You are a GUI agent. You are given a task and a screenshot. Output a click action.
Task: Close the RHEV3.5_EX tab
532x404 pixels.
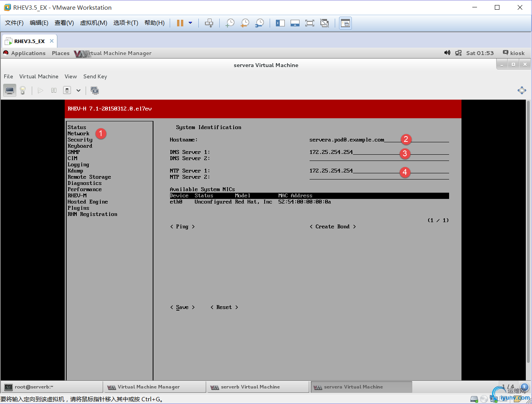52,41
